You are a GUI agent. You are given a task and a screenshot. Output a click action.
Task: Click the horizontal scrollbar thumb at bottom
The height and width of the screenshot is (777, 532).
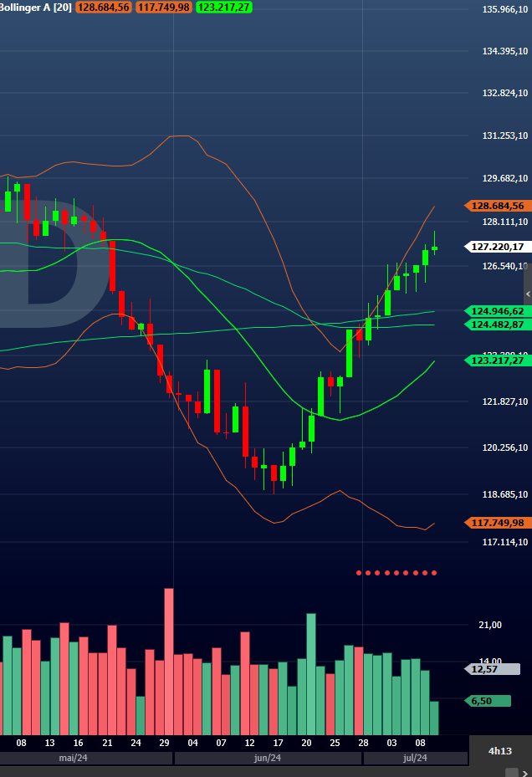[x=511, y=773]
